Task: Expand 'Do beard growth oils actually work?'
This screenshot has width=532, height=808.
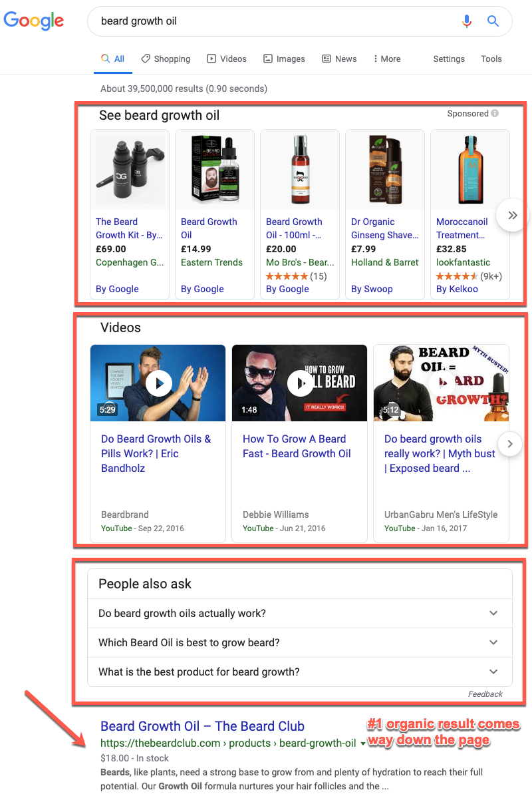Action: [493, 613]
